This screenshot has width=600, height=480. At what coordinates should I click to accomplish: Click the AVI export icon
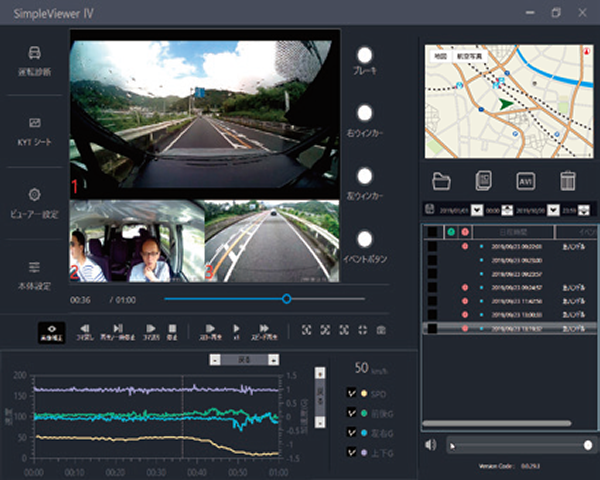[x=526, y=181]
